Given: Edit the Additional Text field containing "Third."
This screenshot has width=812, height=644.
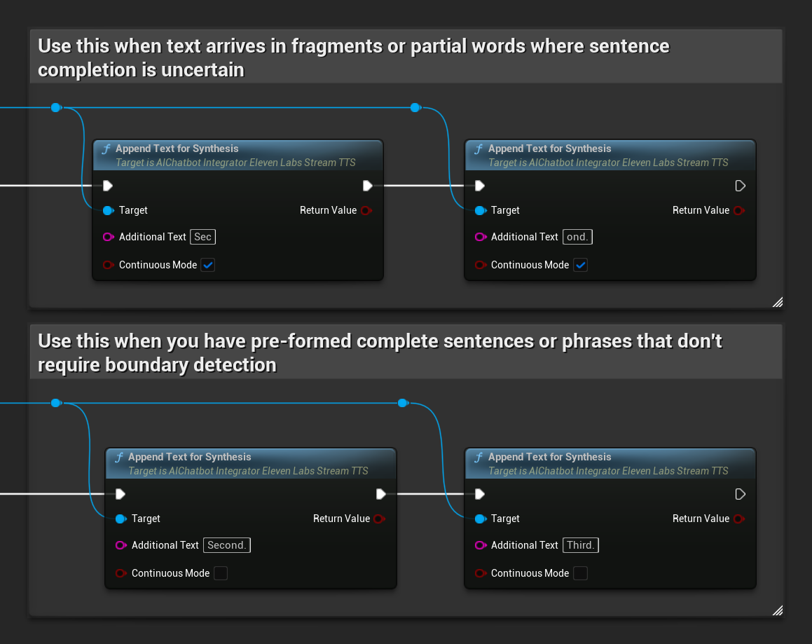Looking at the screenshot, I should 580,545.
